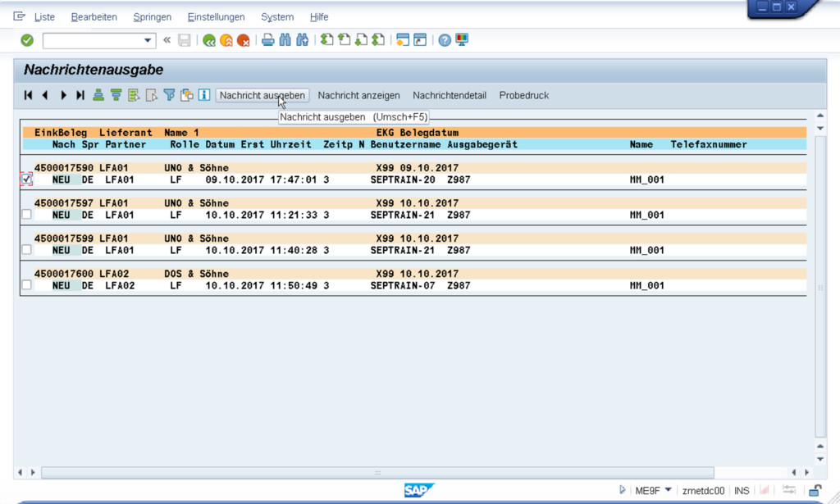Click the down arrow at the vertical scrollbar bottom
Image resolution: width=840 pixels, height=504 pixels.
coord(820,459)
